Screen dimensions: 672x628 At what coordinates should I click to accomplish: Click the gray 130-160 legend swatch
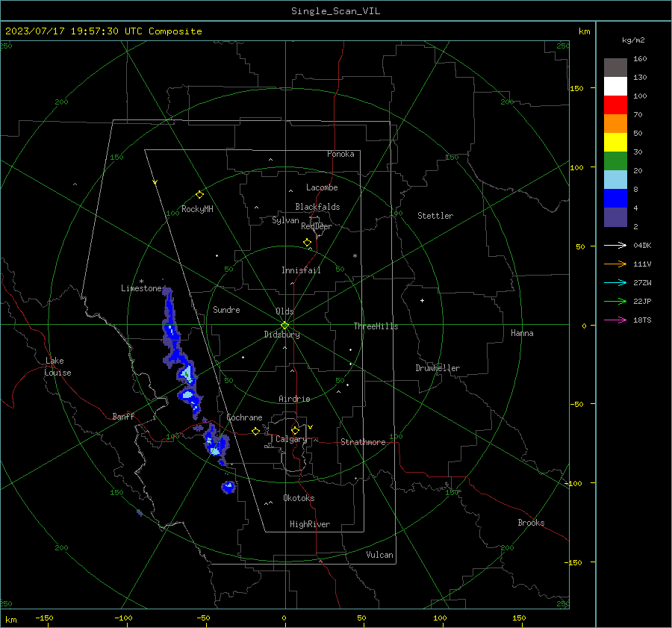click(x=615, y=68)
